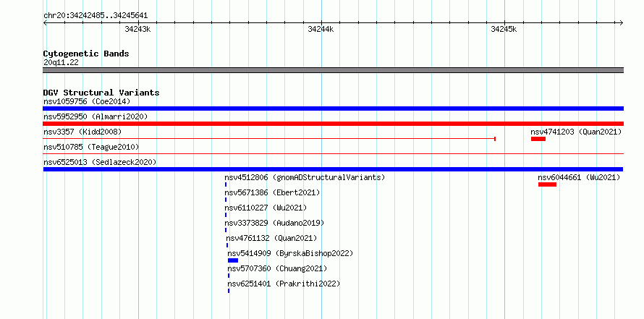Select the blue nsv6525013 variant bar
644x319 pixels.
pyautogui.click(x=333, y=169)
